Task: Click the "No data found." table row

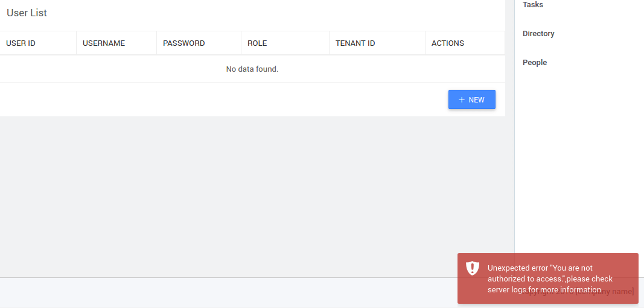Action: tap(252, 69)
